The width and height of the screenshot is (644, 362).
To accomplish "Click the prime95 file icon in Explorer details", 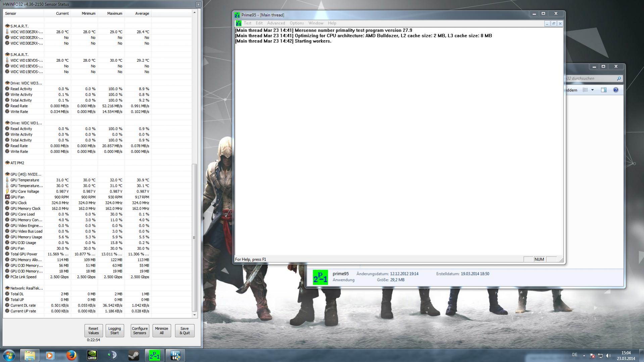I will (x=320, y=277).
